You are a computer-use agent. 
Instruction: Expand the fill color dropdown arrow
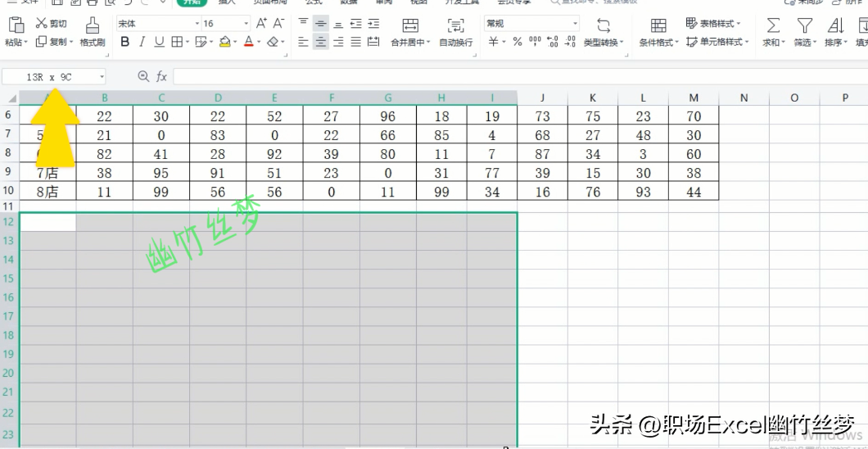236,42
